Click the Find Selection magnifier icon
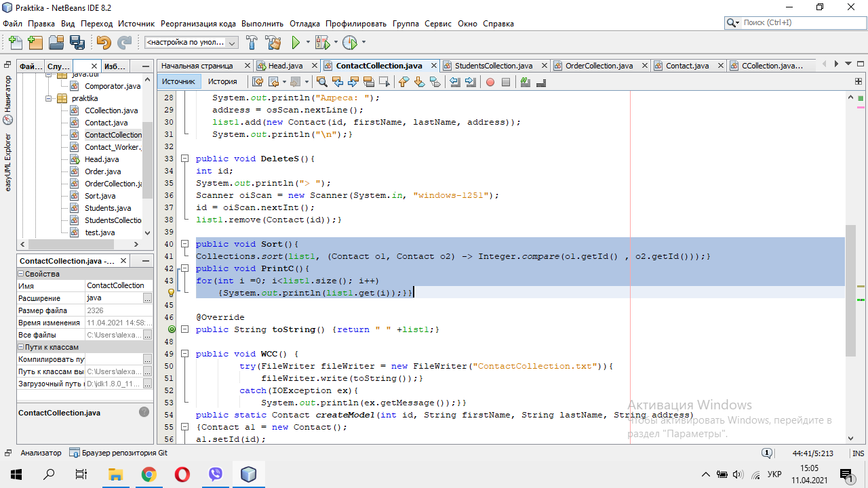The image size is (868, 488). [322, 82]
